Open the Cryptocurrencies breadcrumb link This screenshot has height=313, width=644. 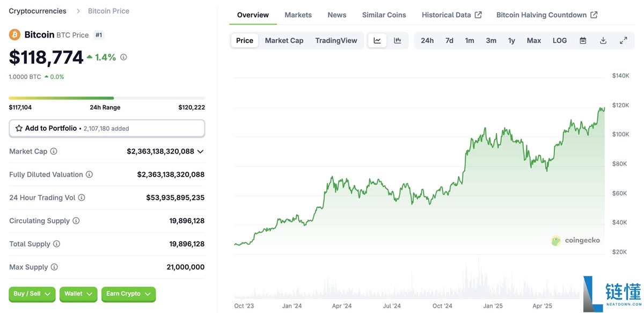tap(38, 11)
